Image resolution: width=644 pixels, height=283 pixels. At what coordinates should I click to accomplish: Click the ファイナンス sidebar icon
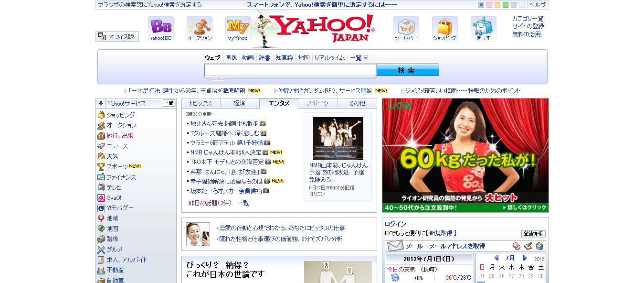[101, 177]
